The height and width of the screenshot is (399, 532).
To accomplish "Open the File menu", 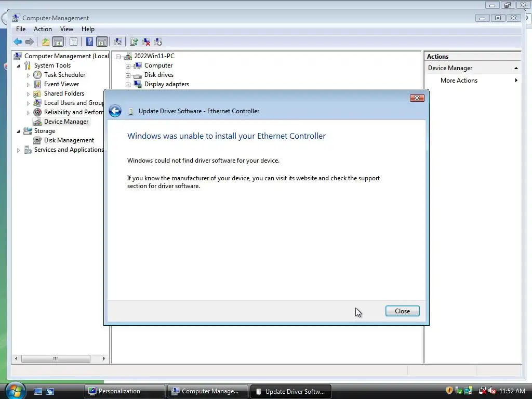I will (21, 29).
